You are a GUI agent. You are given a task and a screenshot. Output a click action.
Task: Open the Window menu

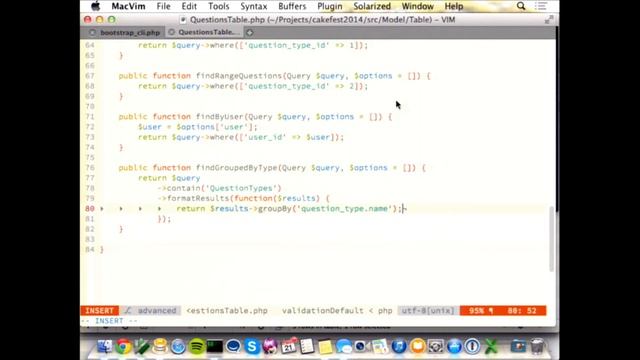[418, 6]
